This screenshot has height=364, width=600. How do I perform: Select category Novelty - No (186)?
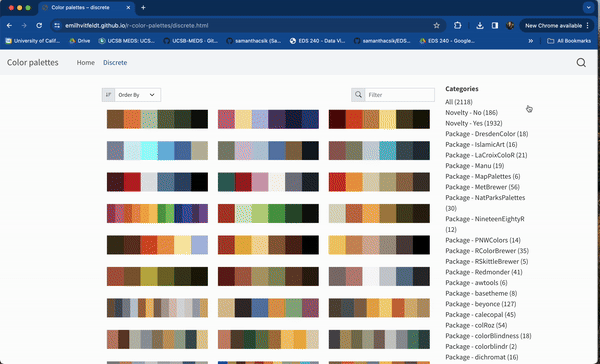click(x=471, y=113)
